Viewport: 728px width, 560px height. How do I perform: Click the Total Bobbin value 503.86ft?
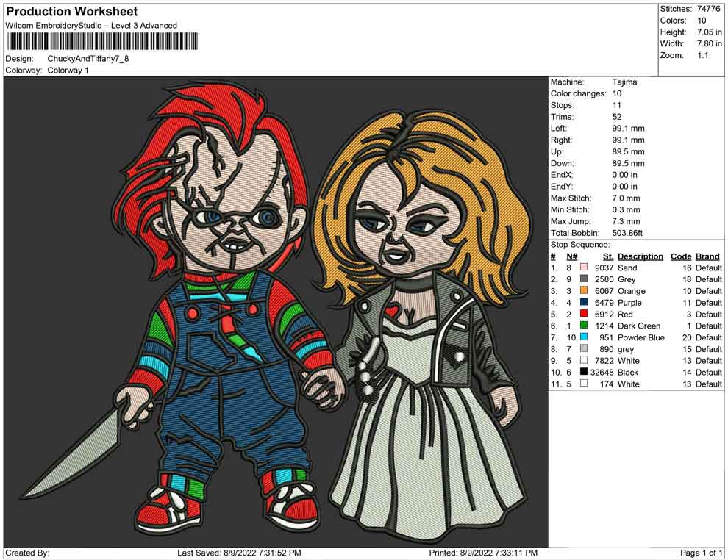627,233
